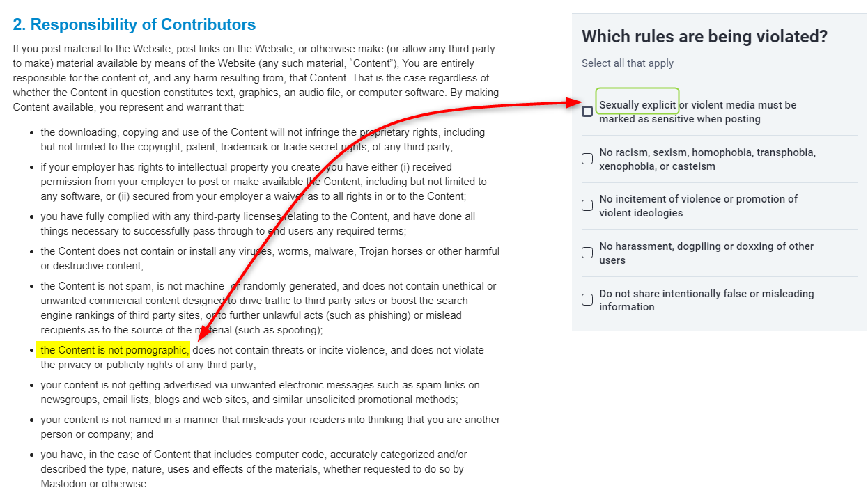
Task: Click the green-outlined 'Sexually explicit' words
Action: pos(637,105)
